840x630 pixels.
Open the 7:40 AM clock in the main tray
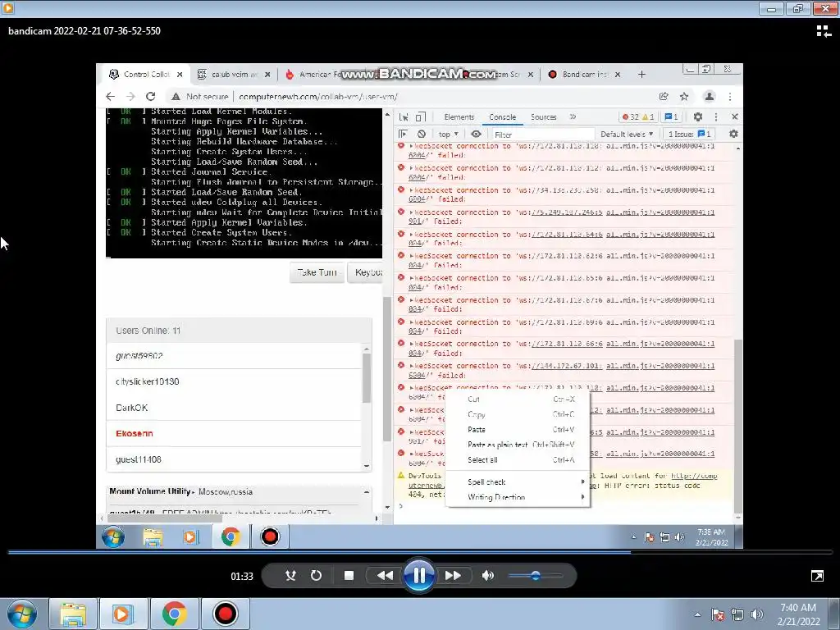[x=798, y=614]
